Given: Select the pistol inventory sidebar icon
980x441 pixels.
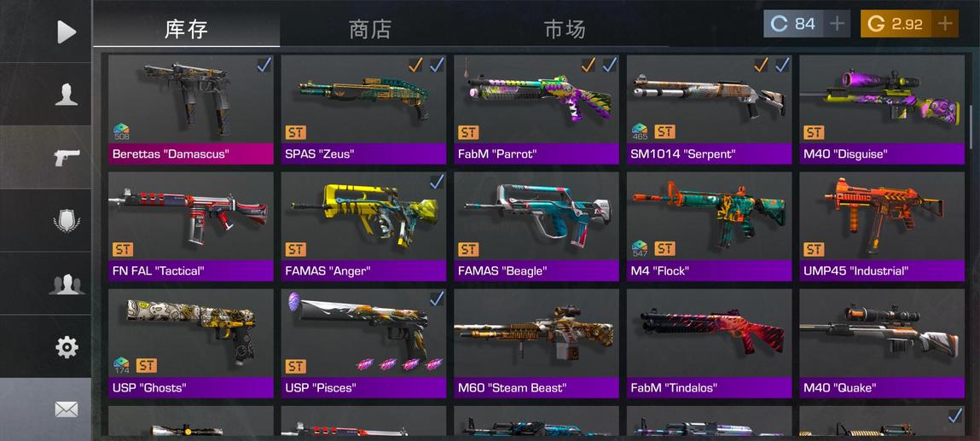Looking at the screenshot, I should pos(67,158).
